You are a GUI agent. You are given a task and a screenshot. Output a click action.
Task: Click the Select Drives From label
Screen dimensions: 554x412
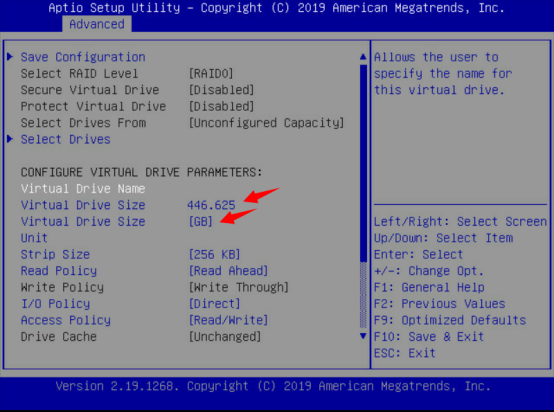click(x=83, y=123)
